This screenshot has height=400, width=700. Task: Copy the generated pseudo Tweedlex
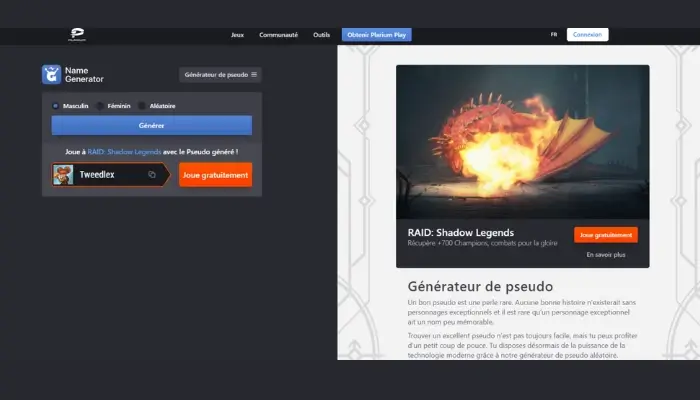coord(152,174)
